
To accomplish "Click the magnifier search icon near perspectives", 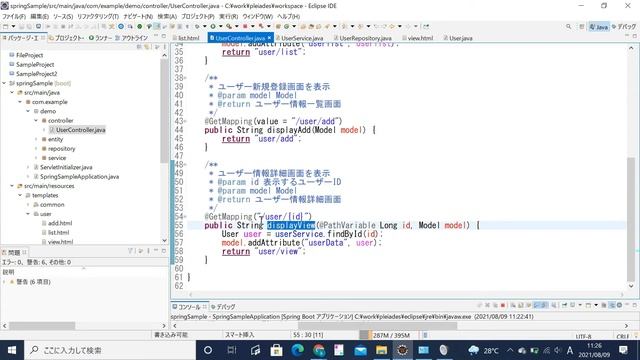I will pyautogui.click(x=569, y=27).
